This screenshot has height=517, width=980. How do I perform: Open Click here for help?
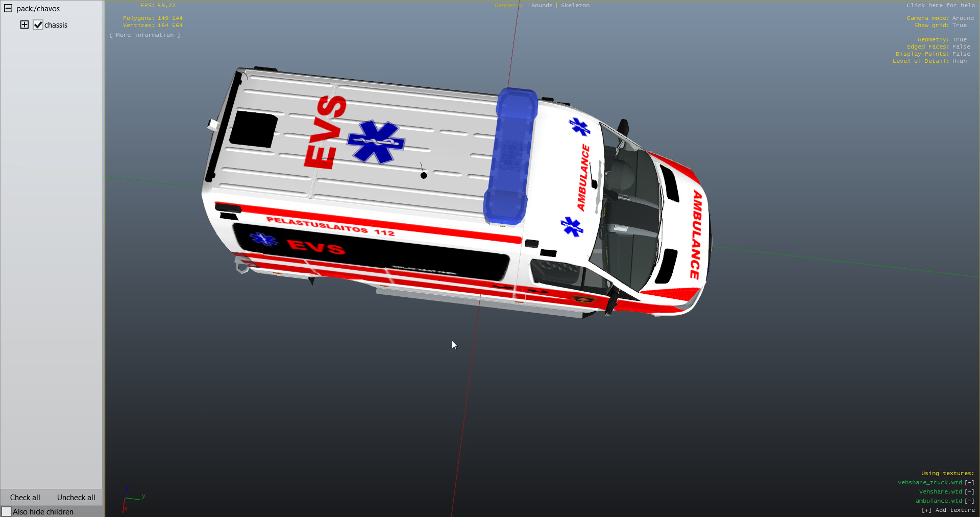941,5
